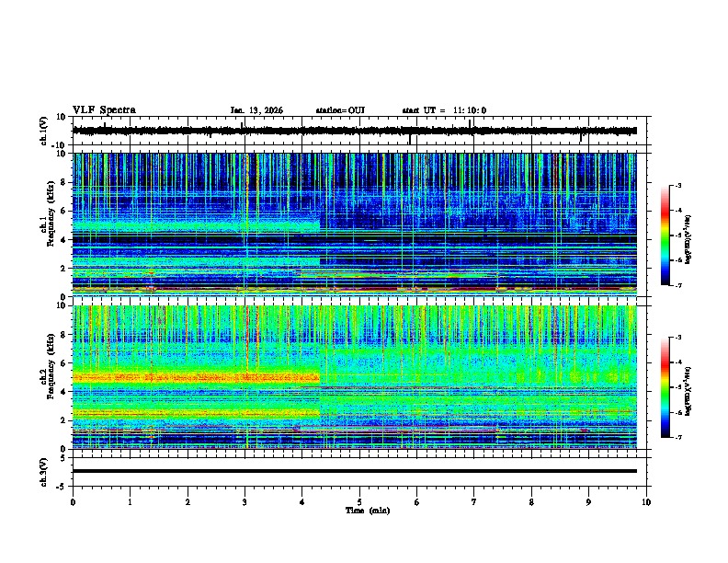Click time axis tick label "10"
Screen dimensions: 728x563
click(646, 502)
